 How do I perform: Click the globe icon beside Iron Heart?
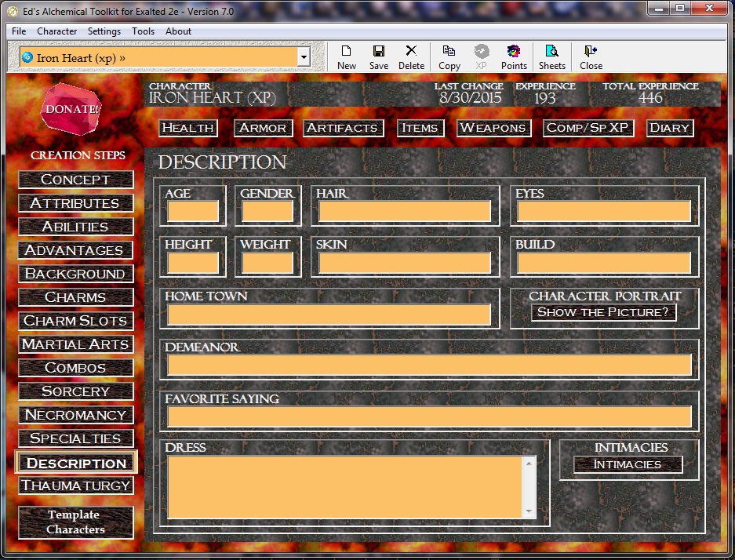point(27,57)
